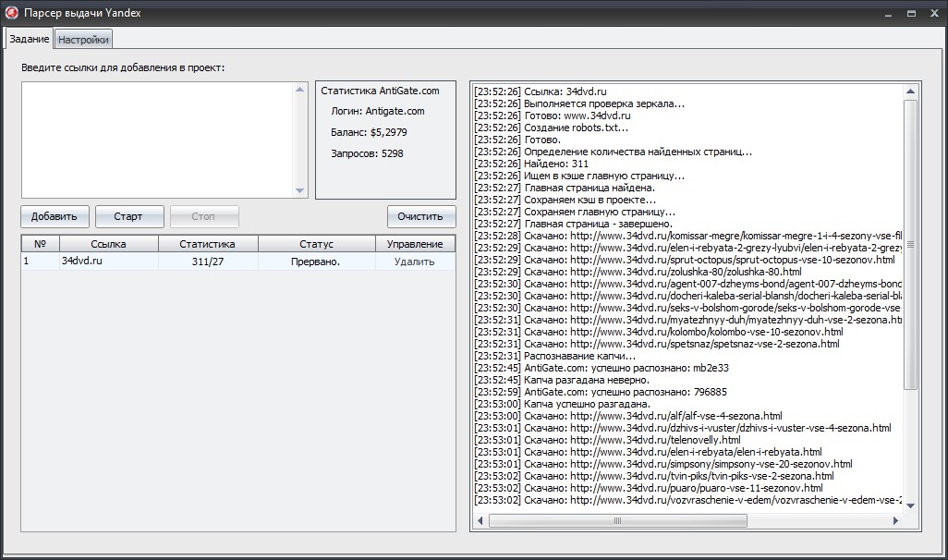Viewport: 948px width, 560px height.
Task: Click log line for kolombo-vse-10-sezonov.html
Action: tap(659, 332)
